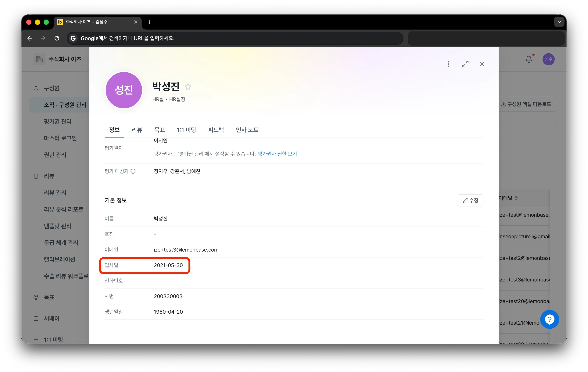Open the three-dot more options menu

click(x=448, y=64)
